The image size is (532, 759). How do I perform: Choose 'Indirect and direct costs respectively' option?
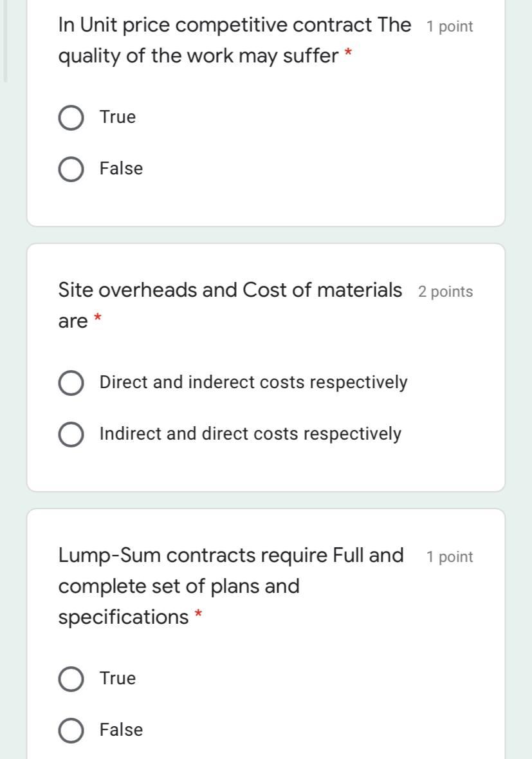tap(71, 433)
